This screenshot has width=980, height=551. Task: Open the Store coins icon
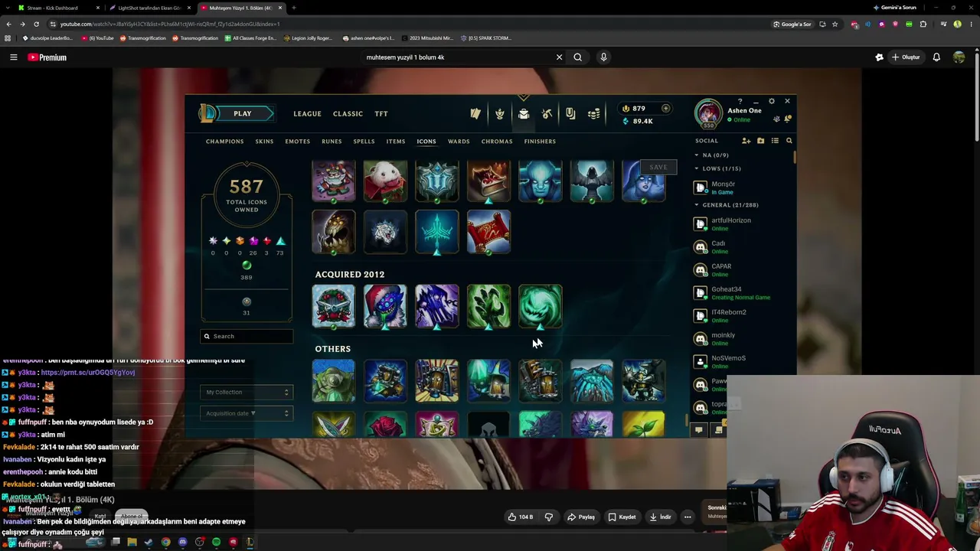pos(593,114)
